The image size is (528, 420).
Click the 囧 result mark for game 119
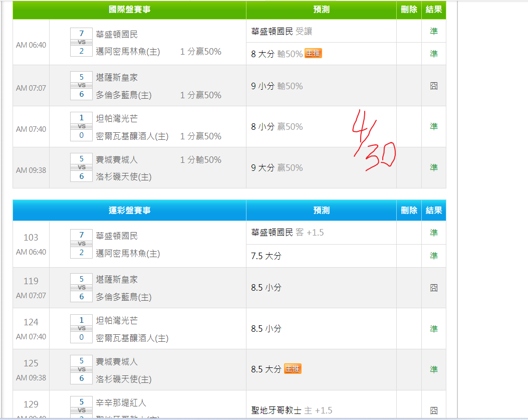pos(434,288)
